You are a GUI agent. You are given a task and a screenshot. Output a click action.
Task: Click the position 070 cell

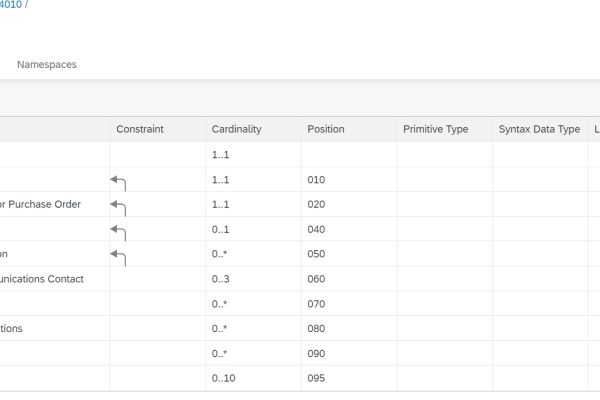tap(317, 304)
